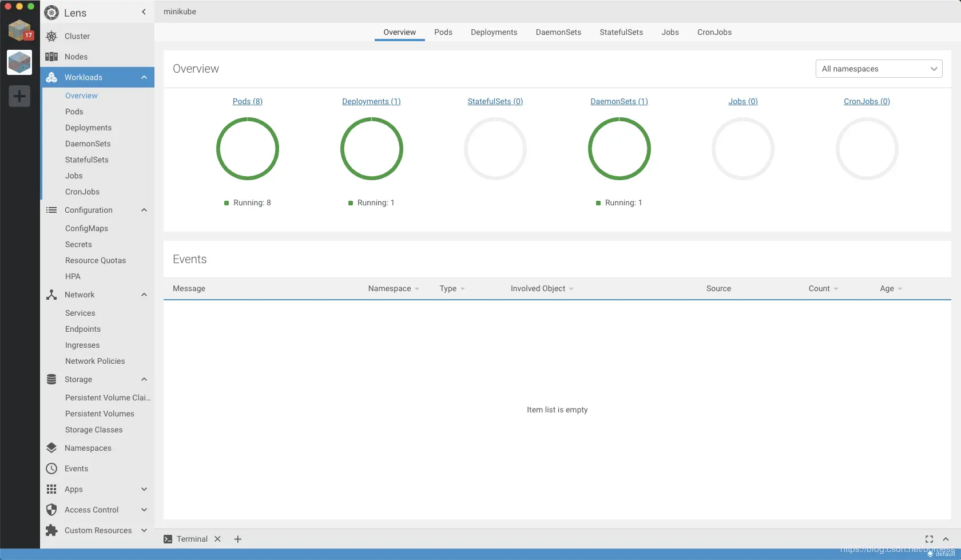This screenshot has height=560, width=961.
Task: Click the Network topology icon
Action: tap(51, 295)
